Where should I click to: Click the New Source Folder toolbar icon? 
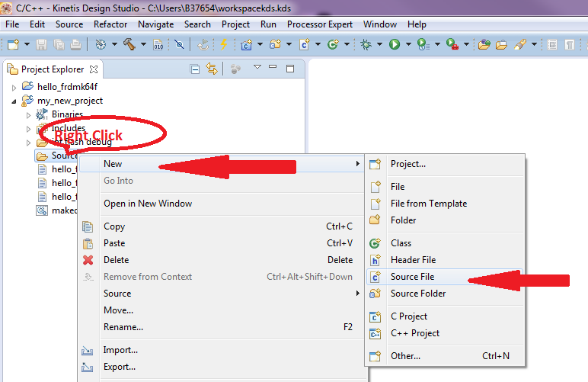coord(275,45)
